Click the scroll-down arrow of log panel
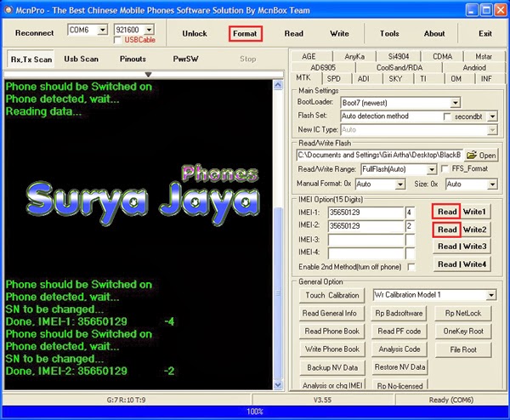The image size is (510, 420). tap(278, 385)
